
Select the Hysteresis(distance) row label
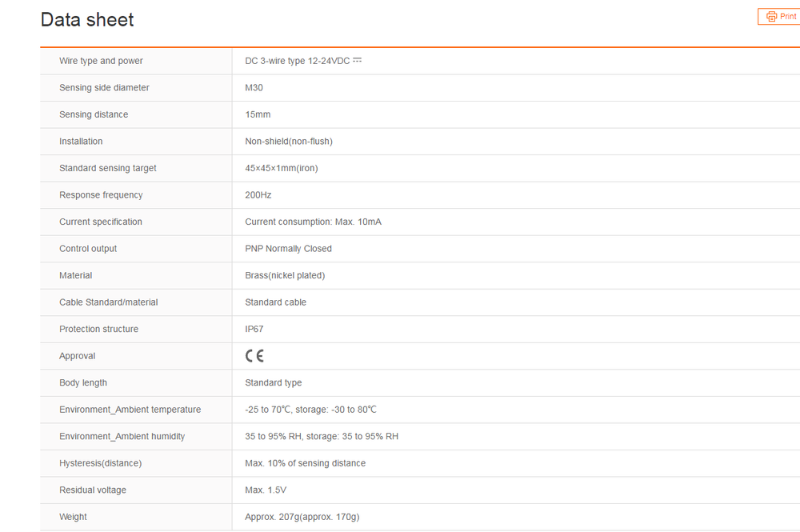pos(100,463)
